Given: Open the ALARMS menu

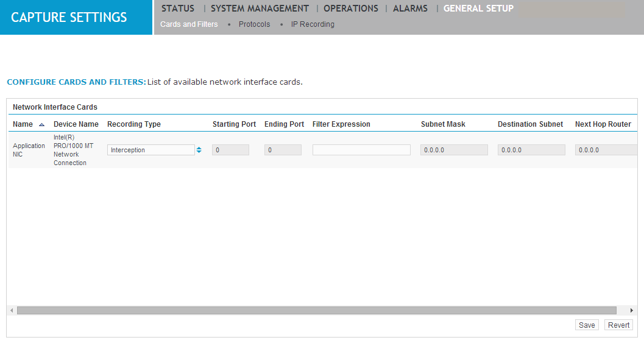Looking at the screenshot, I should (x=410, y=9).
